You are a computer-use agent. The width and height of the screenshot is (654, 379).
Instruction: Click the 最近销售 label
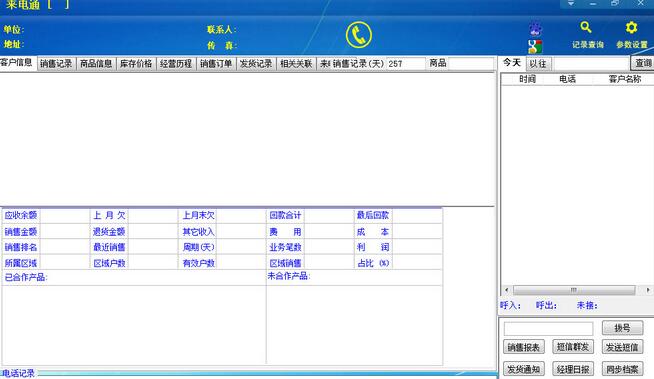tap(109, 247)
